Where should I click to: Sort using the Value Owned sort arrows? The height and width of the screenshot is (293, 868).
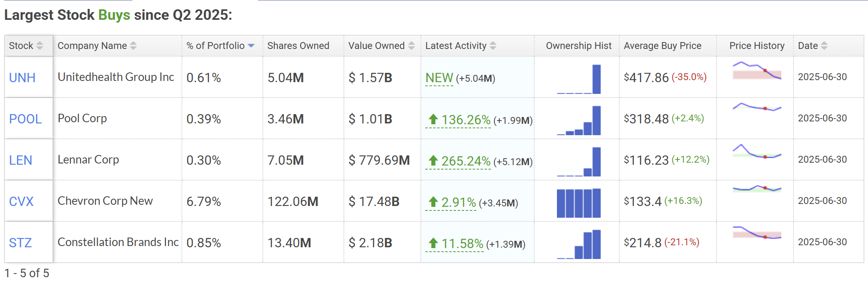coord(412,46)
